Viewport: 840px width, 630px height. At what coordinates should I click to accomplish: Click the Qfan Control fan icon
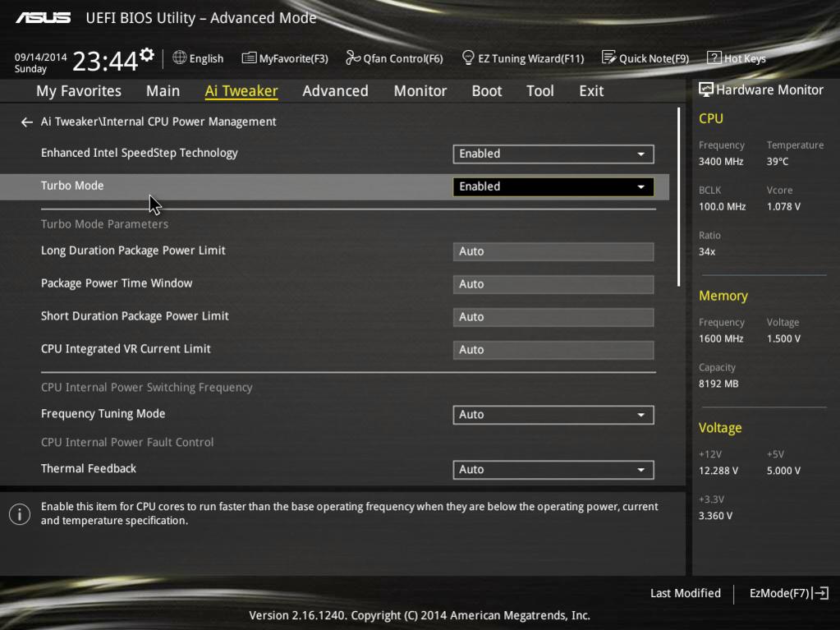pyautogui.click(x=352, y=57)
